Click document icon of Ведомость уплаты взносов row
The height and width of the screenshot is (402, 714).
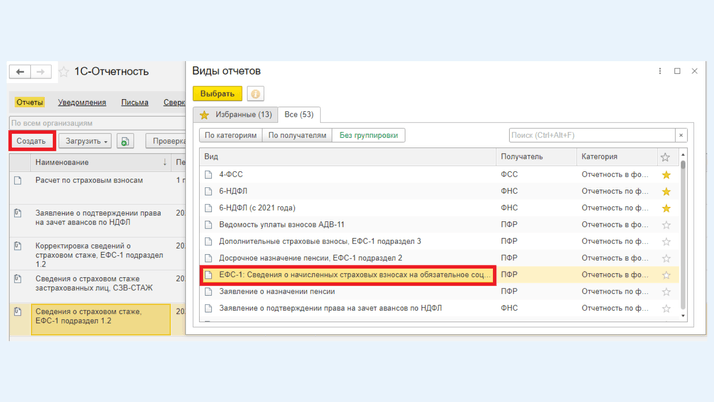coord(208,225)
